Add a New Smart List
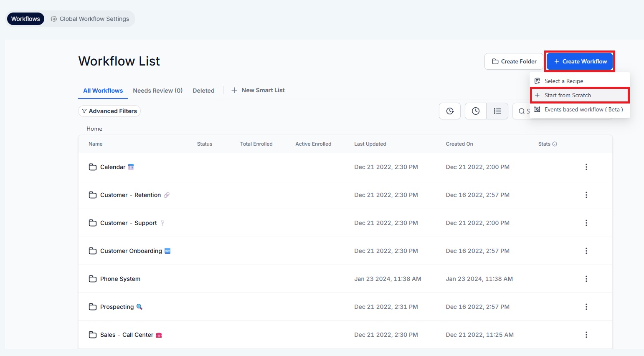This screenshot has height=356, width=644. [258, 90]
